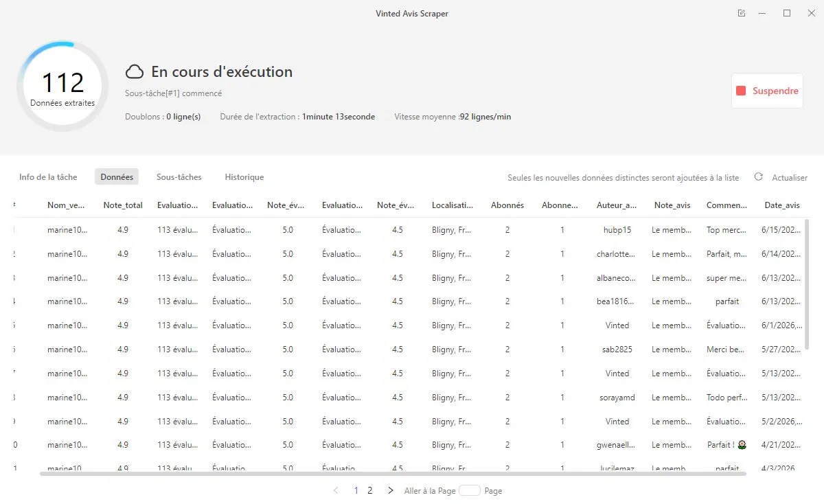The height and width of the screenshot is (504, 824).
Task: Click the Aller à la Page input box
Action: tap(470, 490)
